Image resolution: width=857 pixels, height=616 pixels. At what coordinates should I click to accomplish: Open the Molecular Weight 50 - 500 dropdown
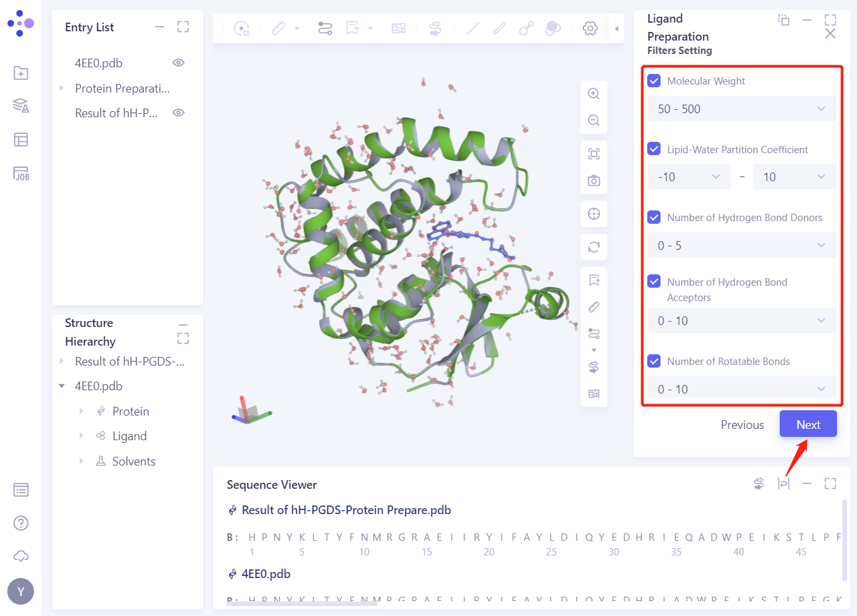[x=742, y=109]
